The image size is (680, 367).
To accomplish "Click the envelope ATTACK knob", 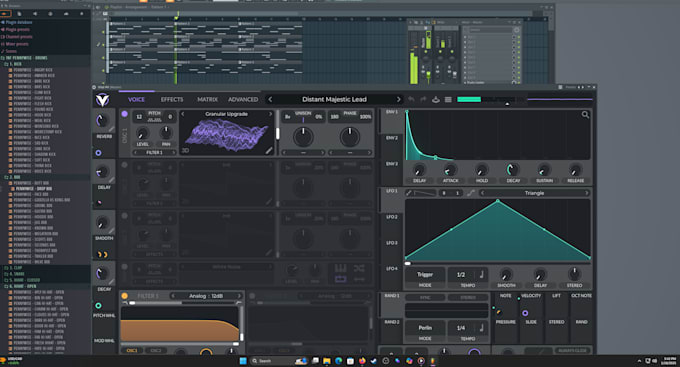I will (450, 170).
